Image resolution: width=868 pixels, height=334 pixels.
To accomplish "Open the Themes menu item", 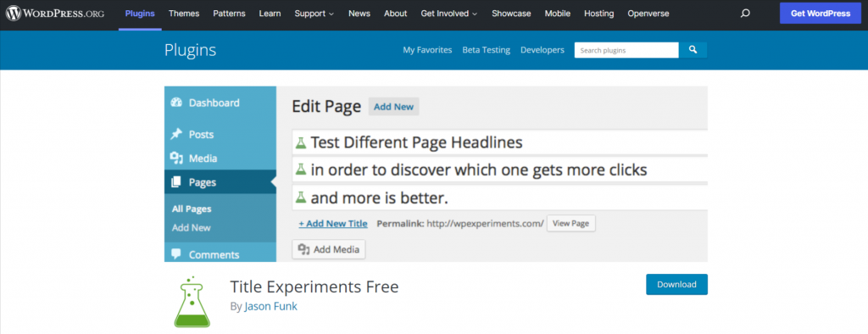I will [184, 14].
